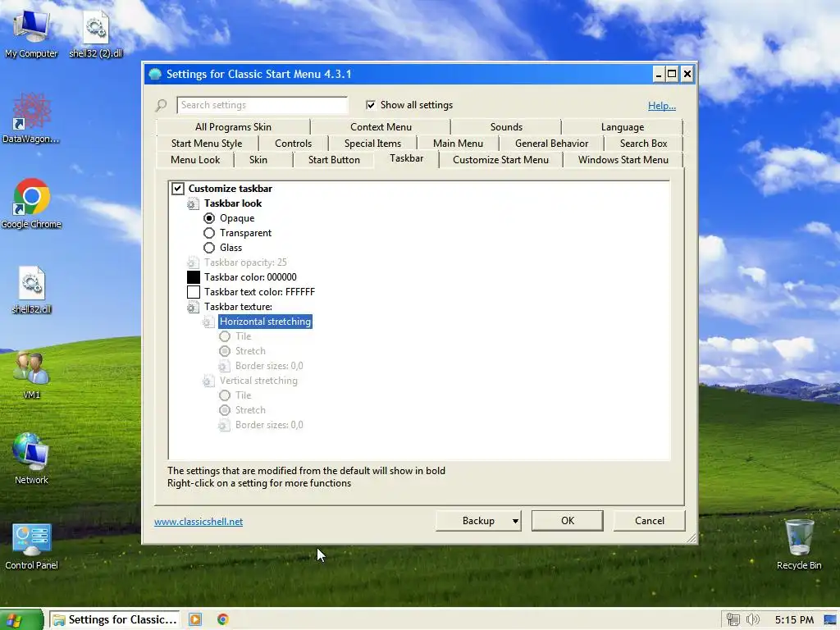The height and width of the screenshot is (630, 840).
Task: Click in the Search settings field
Action: (262, 105)
